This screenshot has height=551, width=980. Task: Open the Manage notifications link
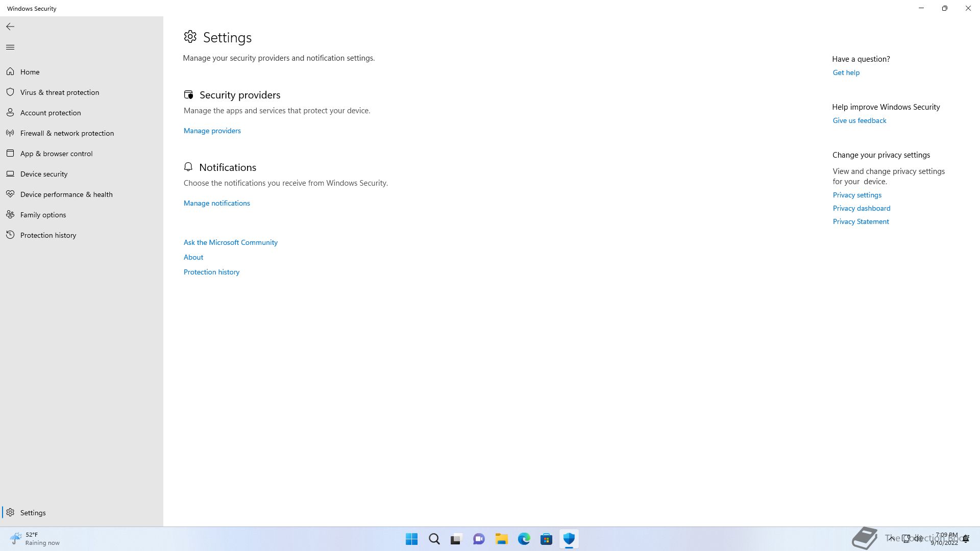point(216,203)
